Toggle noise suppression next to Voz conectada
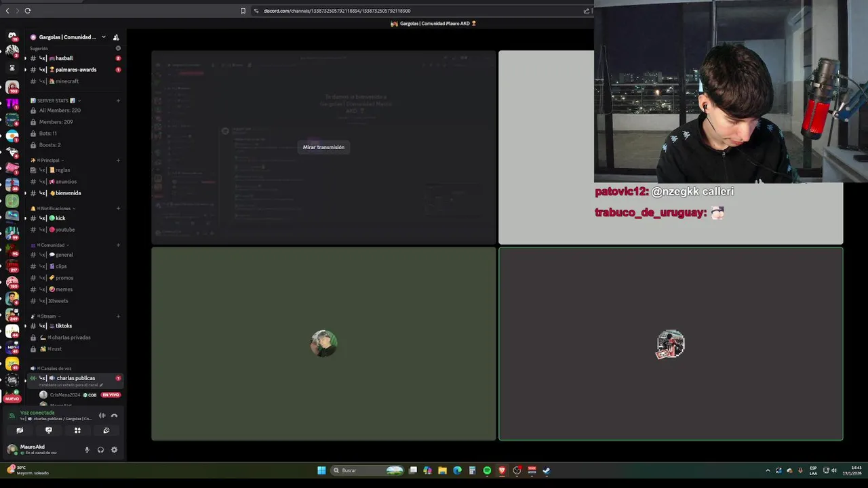Image resolution: width=868 pixels, height=488 pixels. [102, 415]
